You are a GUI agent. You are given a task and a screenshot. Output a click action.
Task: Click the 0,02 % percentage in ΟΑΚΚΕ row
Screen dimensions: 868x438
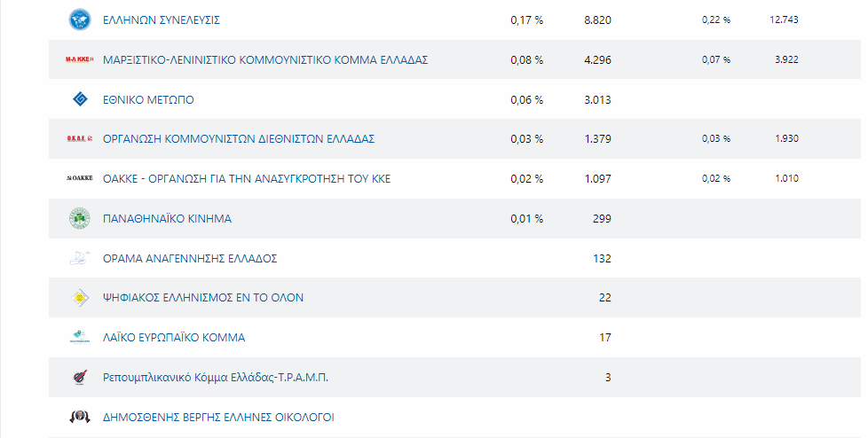coord(526,179)
